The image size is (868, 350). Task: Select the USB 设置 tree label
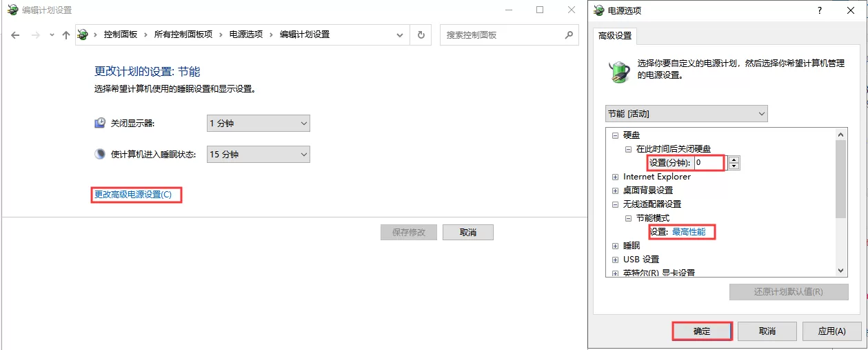tap(641, 260)
